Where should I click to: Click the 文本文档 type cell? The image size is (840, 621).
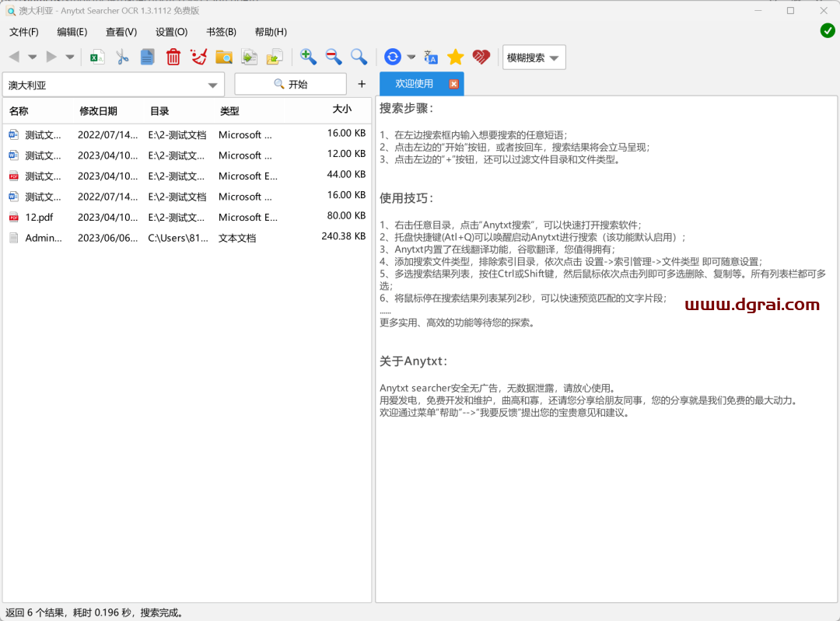(236, 239)
